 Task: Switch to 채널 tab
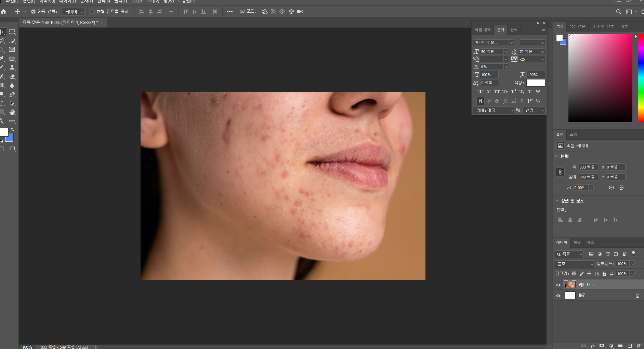click(x=577, y=242)
